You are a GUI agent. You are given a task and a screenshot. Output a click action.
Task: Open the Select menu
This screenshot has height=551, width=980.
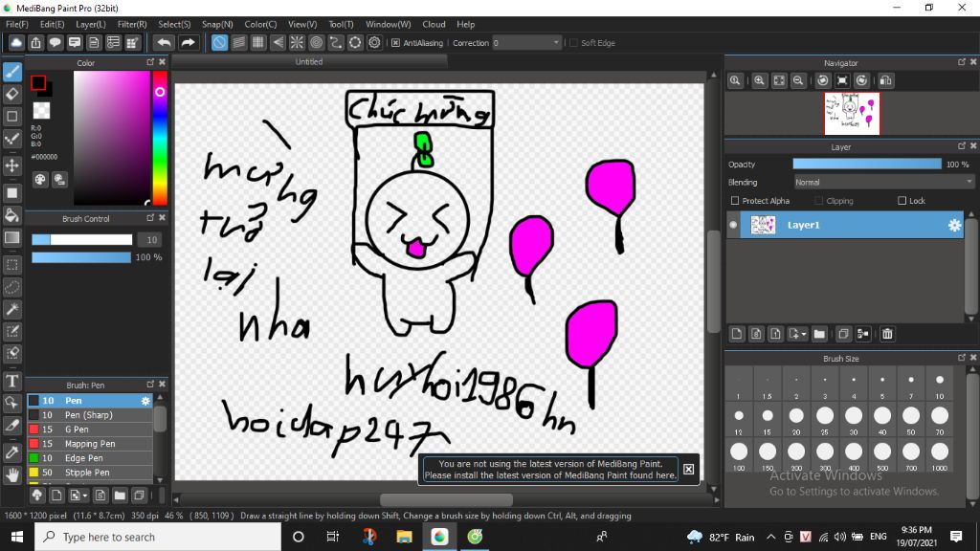pyautogui.click(x=174, y=24)
